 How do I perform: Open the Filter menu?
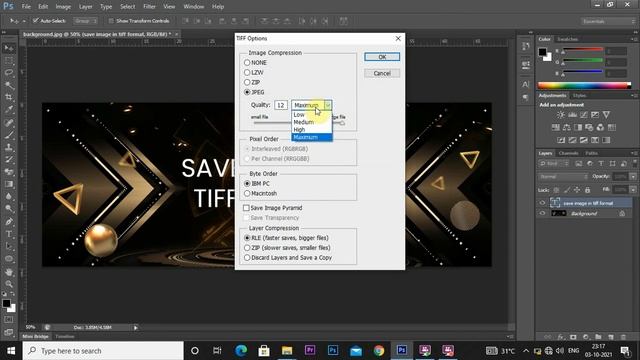coord(149,7)
